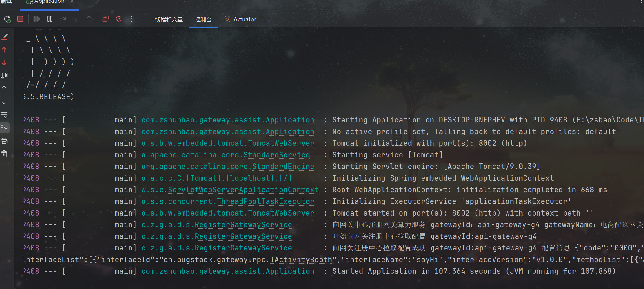Clear all console output with trash icon
Image resolution: width=644 pixels, height=289 pixels.
[4, 154]
